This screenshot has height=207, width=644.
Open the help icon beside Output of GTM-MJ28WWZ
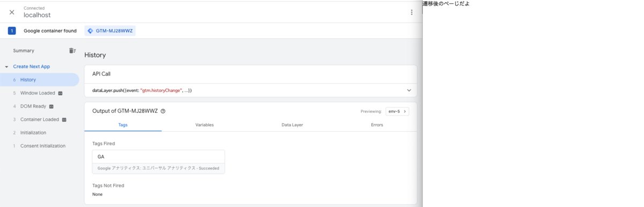163,111
